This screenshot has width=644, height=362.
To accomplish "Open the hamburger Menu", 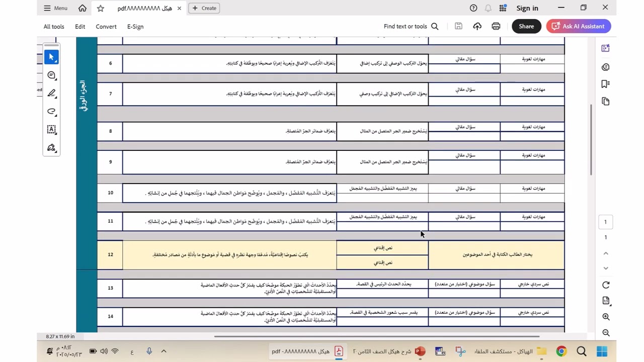I will pyautogui.click(x=55, y=8).
